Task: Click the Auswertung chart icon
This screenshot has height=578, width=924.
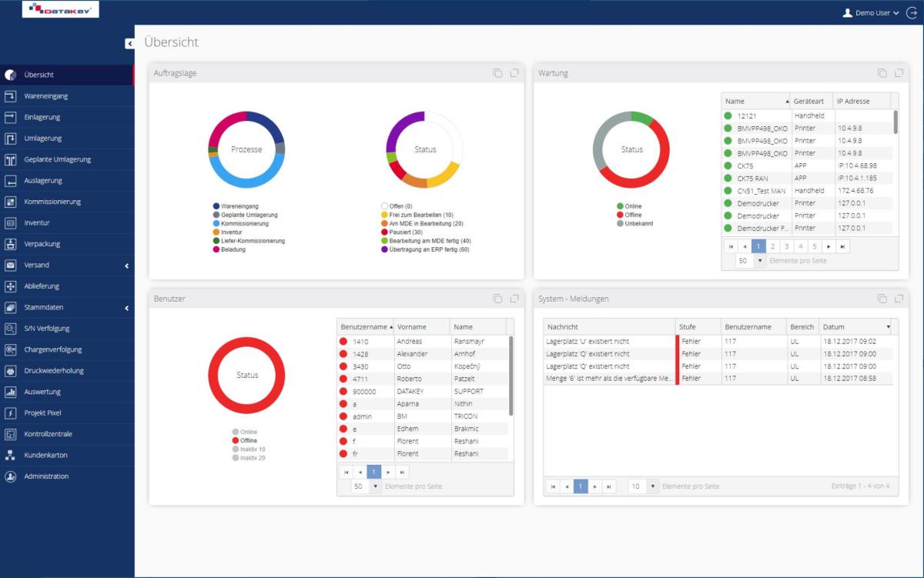Action: click(x=11, y=392)
